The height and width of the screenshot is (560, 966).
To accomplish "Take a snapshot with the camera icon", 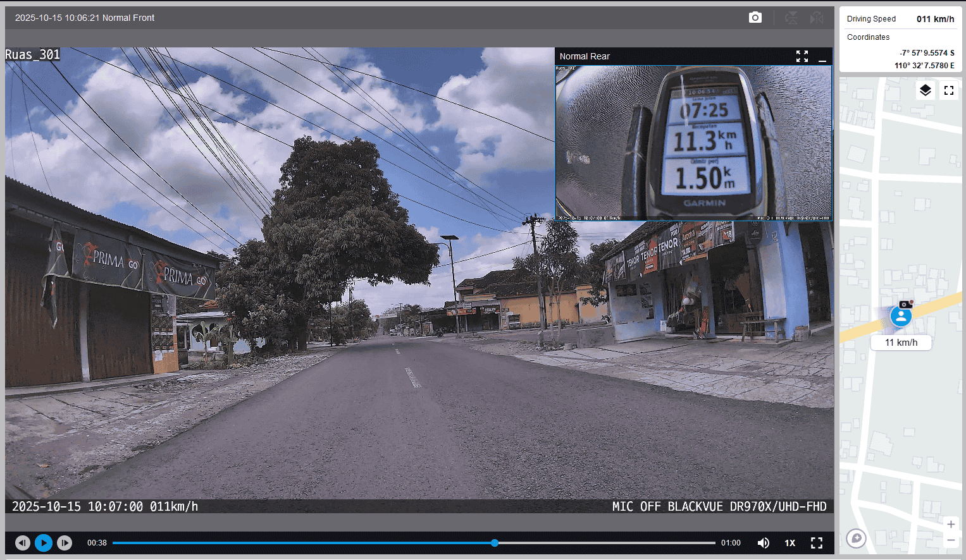I will [755, 18].
